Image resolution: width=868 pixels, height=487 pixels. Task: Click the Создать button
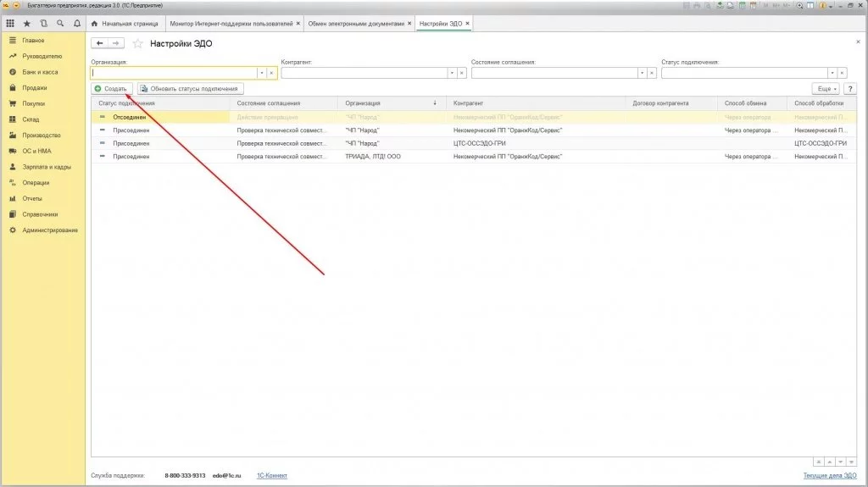pyautogui.click(x=111, y=88)
